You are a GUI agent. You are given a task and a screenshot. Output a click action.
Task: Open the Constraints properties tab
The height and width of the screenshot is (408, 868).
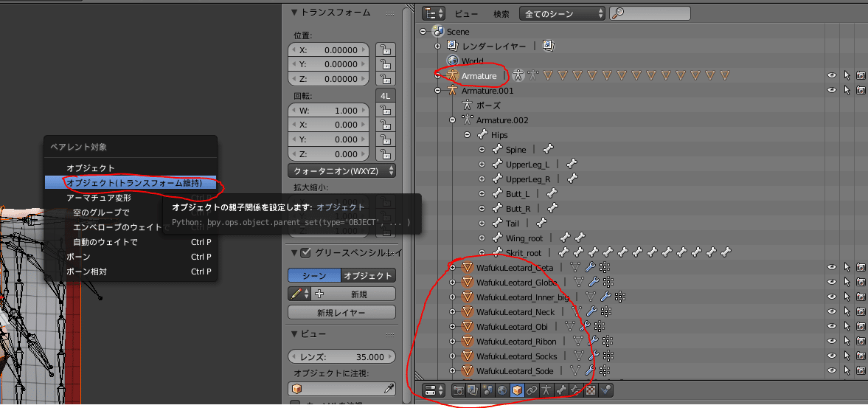532,390
